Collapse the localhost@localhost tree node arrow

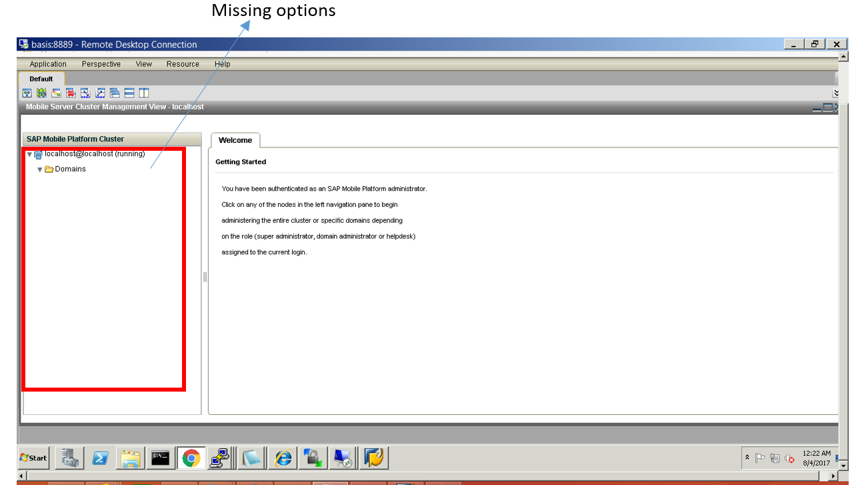click(x=29, y=155)
